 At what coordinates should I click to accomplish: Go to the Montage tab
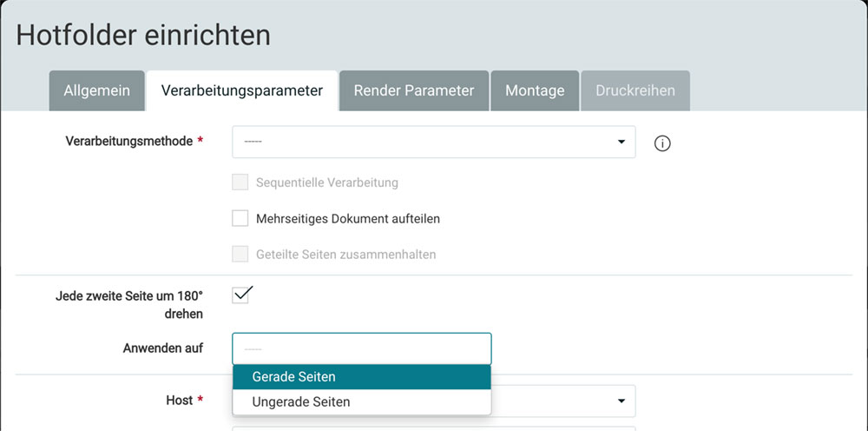pyautogui.click(x=535, y=91)
